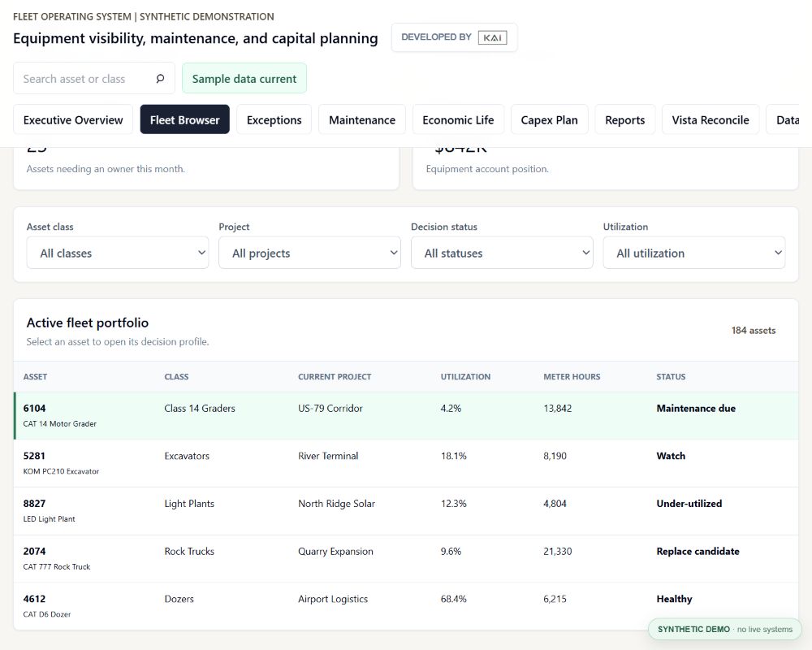Click the Watch status for asset 5281
Image resolution: width=812 pixels, height=650 pixels.
tap(671, 456)
